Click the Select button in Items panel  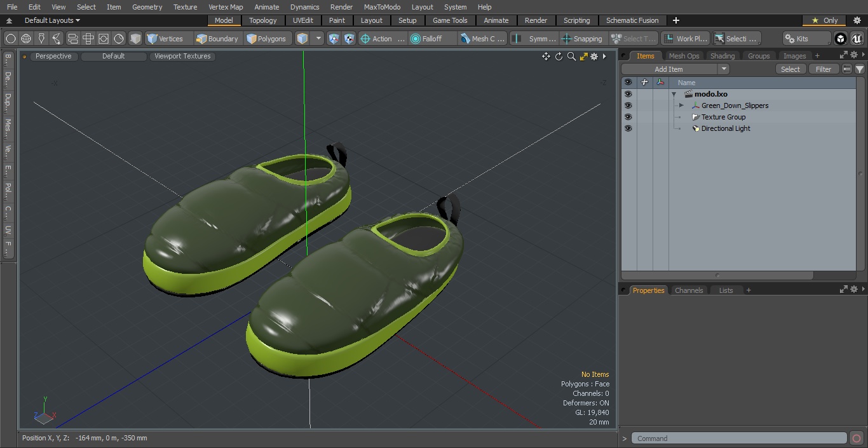point(790,69)
